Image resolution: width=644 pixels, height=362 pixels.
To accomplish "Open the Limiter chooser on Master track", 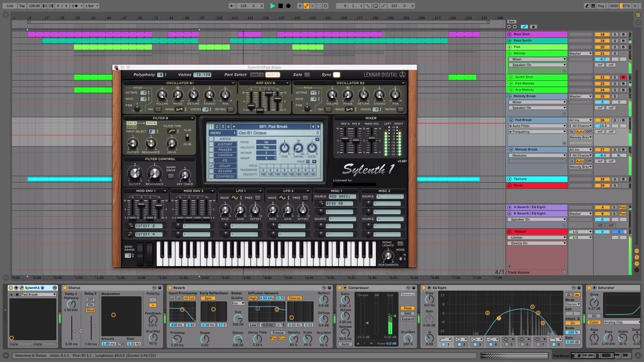I will [537, 238].
